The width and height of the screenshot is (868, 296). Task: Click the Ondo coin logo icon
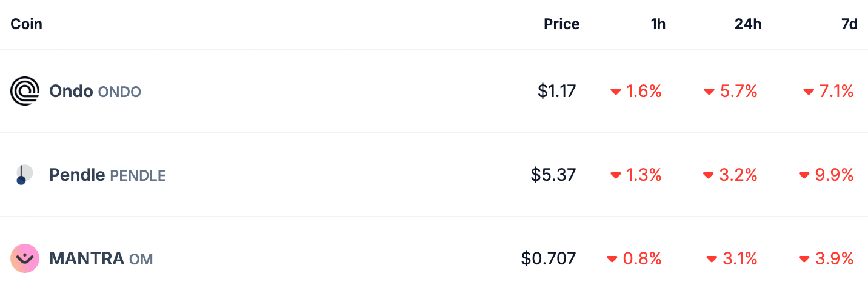[x=25, y=92]
